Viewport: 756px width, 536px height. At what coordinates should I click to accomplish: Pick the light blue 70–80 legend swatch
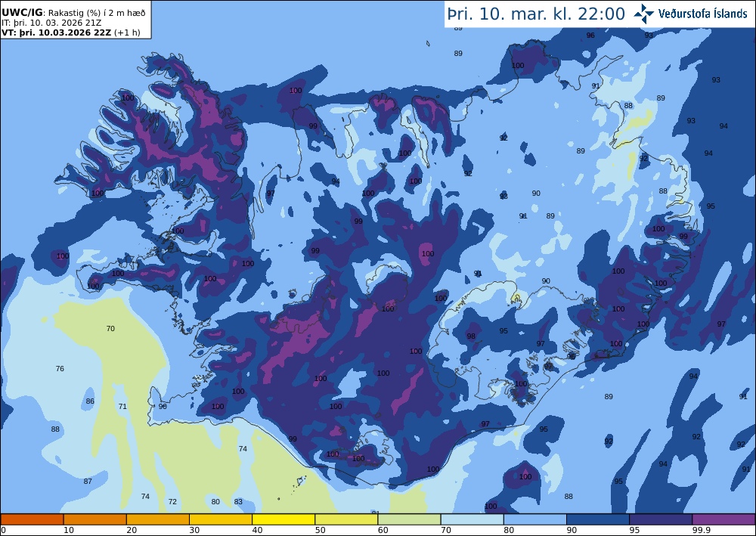pyautogui.click(x=472, y=519)
